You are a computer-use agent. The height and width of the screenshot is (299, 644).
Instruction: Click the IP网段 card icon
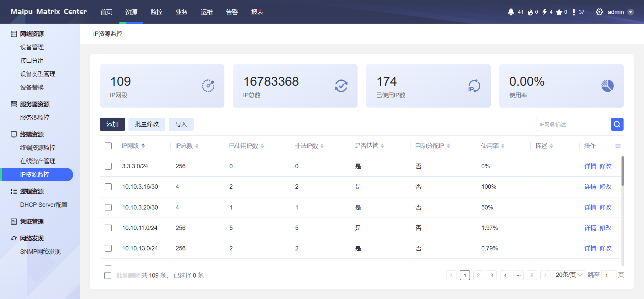pos(208,86)
